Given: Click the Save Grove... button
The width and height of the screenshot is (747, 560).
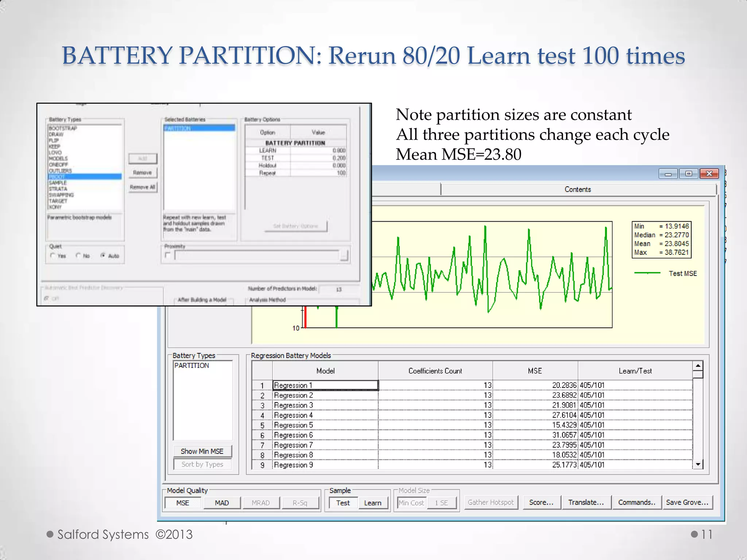Looking at the screenshot, I should pyautogui.click(x=687, y=502).
